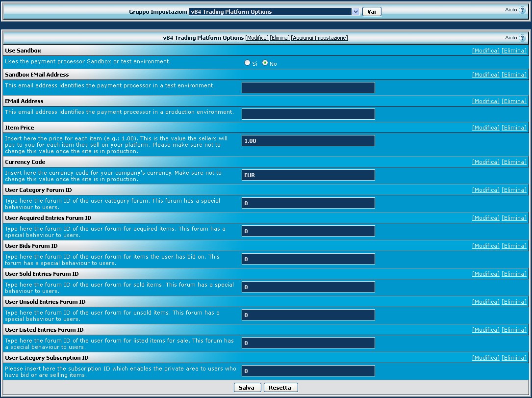The height and width of the screenshot is (398, 532).
Task: Click header Modifica link beside group title
Action: point(257,38)
